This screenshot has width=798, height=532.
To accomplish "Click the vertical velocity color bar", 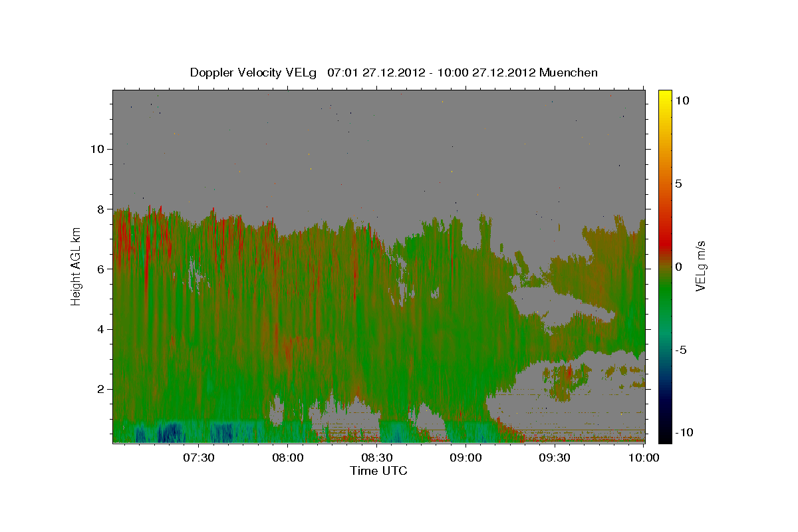I will [x=665, y=266].
